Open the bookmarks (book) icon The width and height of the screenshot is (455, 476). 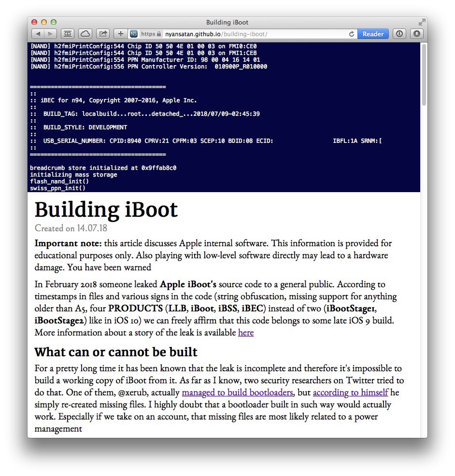click(x=68, y=34)
